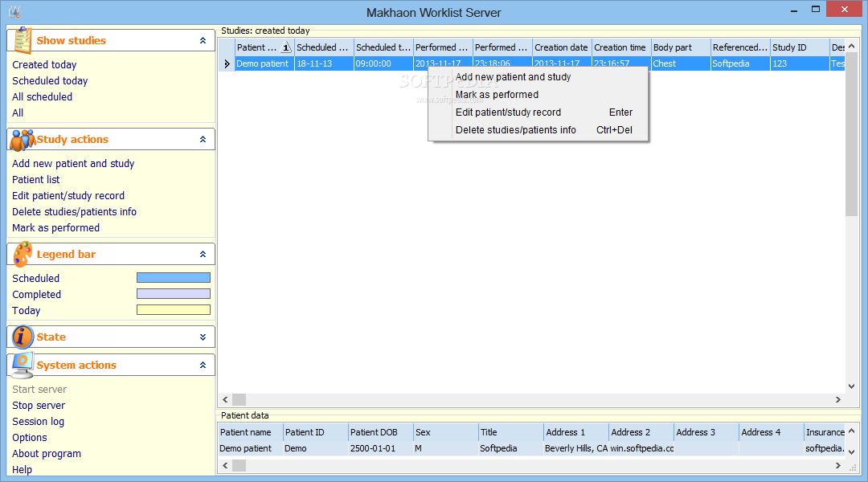Click the Show studies clipboard icon

(x=23, y=40)
